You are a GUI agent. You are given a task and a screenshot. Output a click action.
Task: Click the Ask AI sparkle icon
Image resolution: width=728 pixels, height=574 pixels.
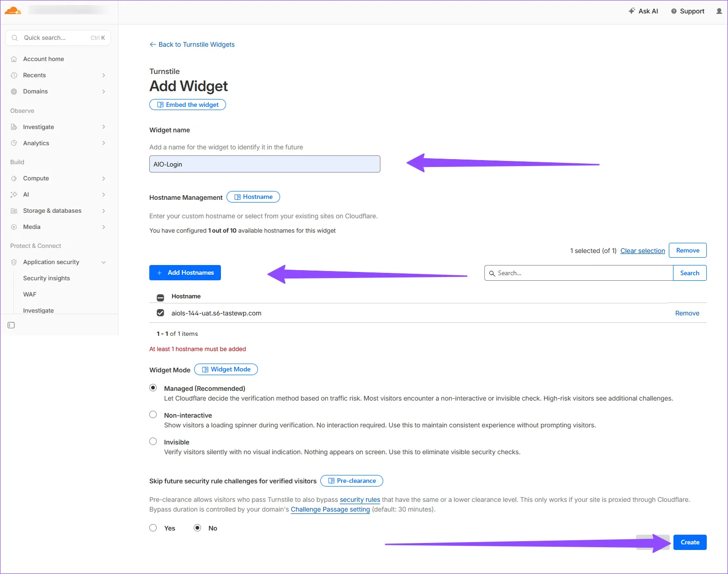[x=632, y=11]
